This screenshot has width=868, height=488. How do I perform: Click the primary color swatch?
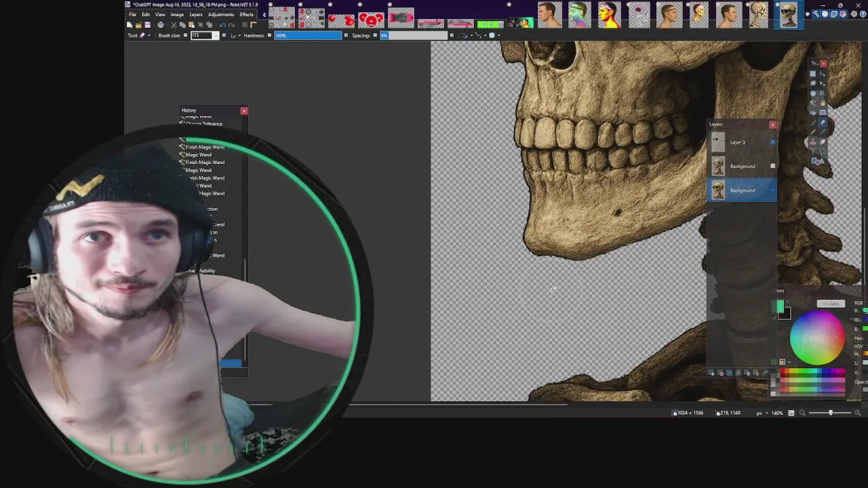point(778,306)
